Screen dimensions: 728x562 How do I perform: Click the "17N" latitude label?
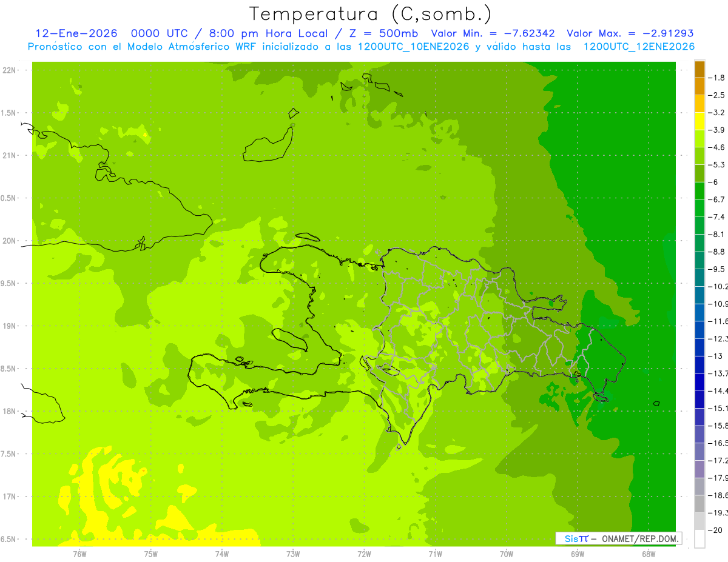pyautogui.click(x=10, y=497)
